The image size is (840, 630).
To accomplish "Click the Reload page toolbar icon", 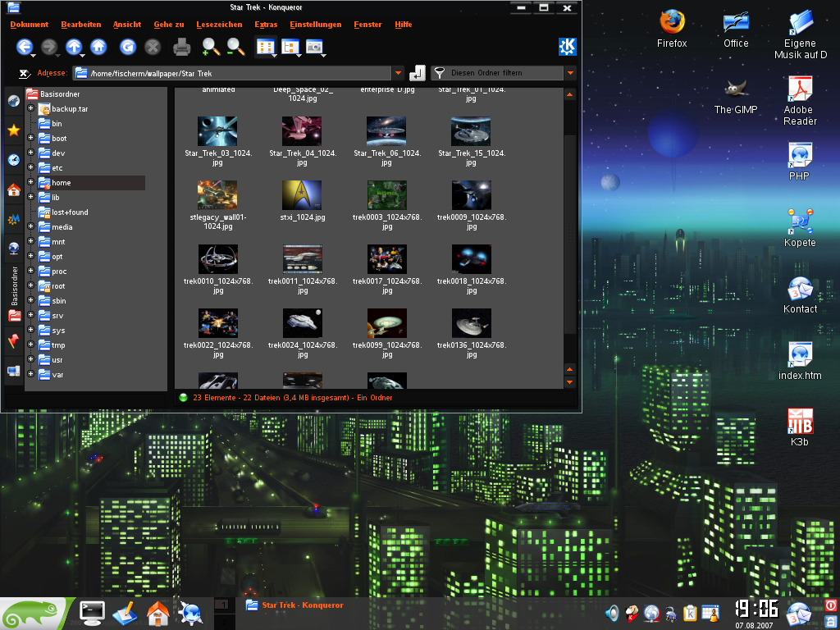I will pyautogui.click(x=127, y=47).
